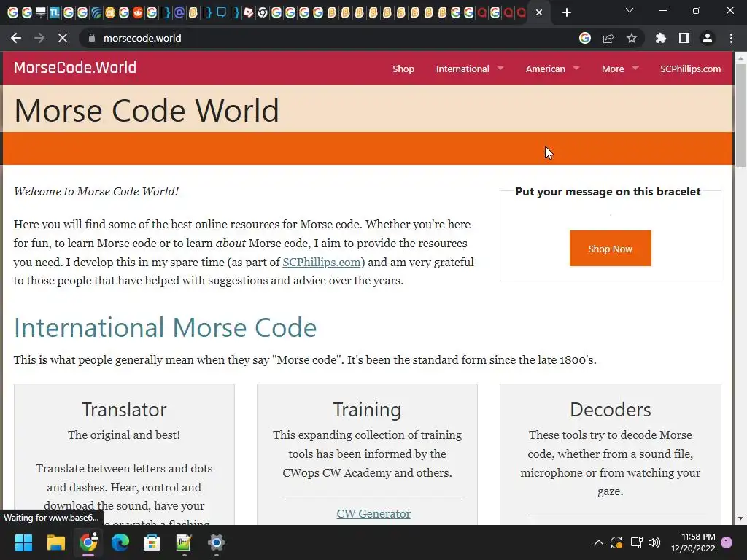
Task: Click the Training card heading
Action: click(x=367, y=410)
